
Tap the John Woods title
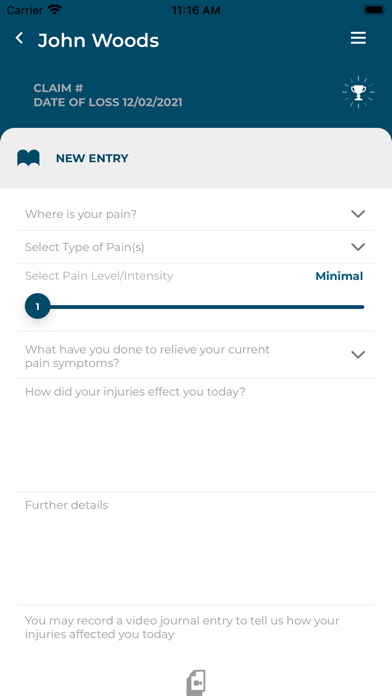(98, 40)
